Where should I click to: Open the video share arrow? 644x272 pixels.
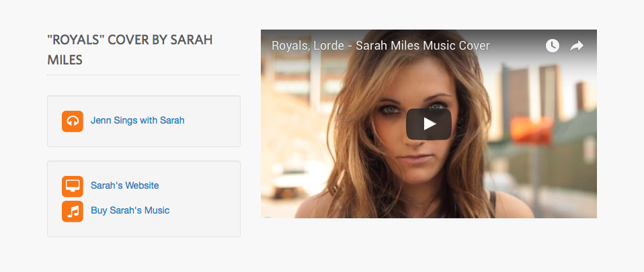[577, 46]
